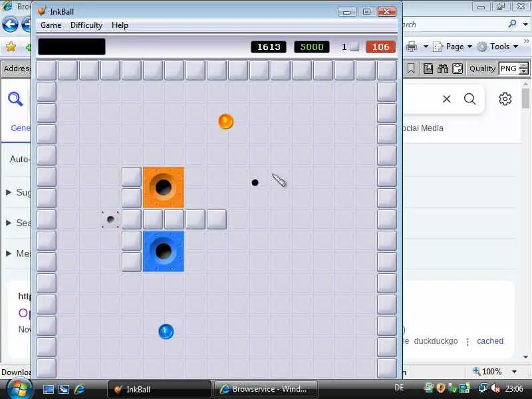Screen dimensions: 532x399
Task: Switch to Browservice taskbar button
Action: point(265,389)
